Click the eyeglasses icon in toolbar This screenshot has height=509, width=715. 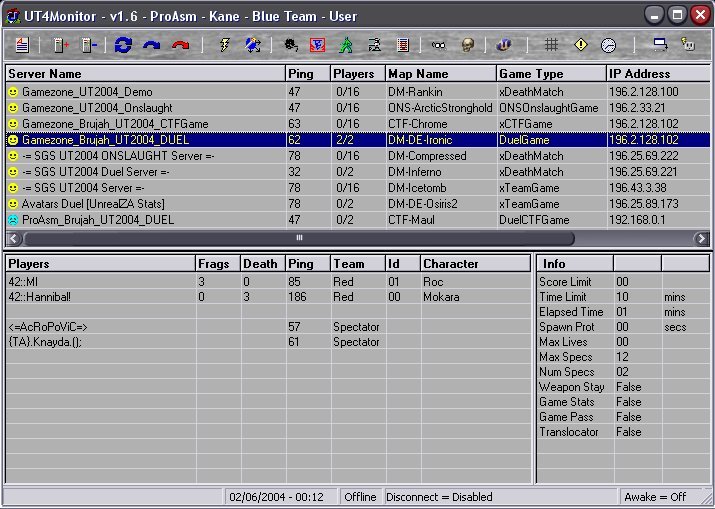[438, 45]
